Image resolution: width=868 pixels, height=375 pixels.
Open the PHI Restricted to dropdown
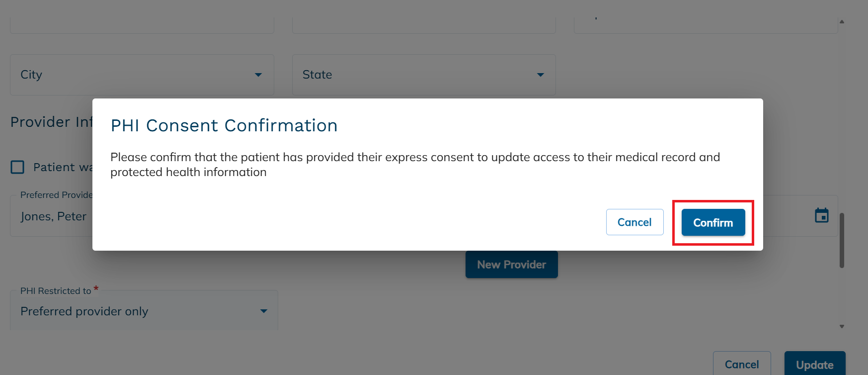coord(263,310)
